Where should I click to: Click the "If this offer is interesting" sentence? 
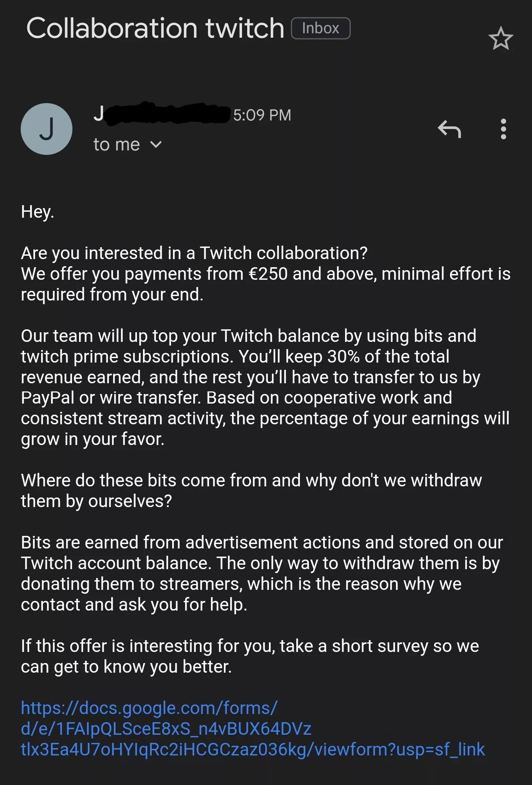tap(250, 646)
